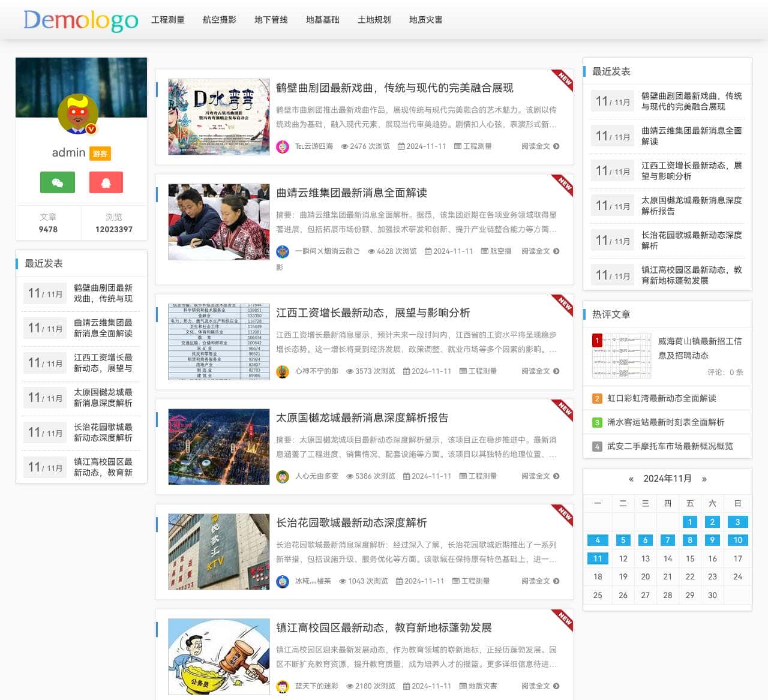Click the green WeChat icon button
The width and height of the screenshot is (768, 700).
click(x=58, y=182)
